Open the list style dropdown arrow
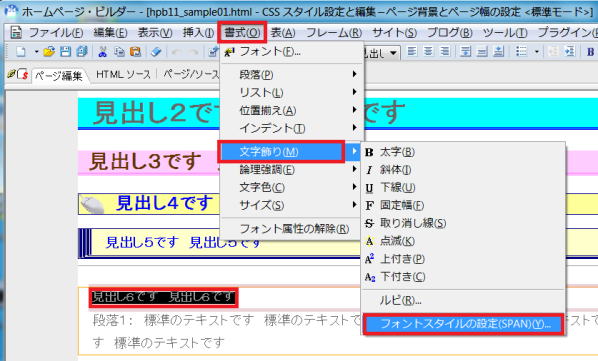The image size is (598, 361). click(537, 51)
